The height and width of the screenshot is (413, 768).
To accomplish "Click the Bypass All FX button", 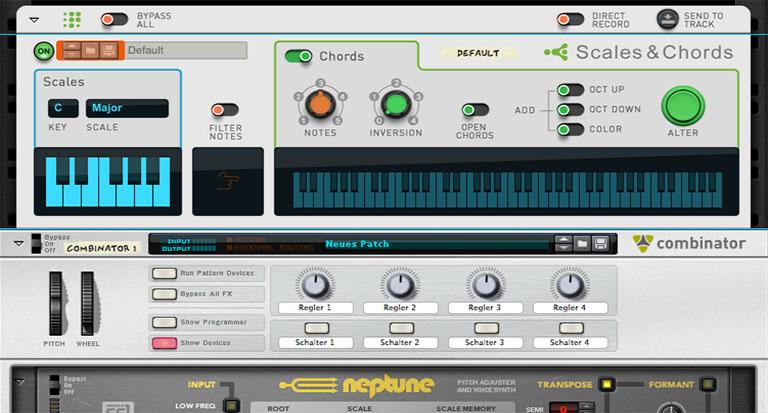I will (164, 294).
